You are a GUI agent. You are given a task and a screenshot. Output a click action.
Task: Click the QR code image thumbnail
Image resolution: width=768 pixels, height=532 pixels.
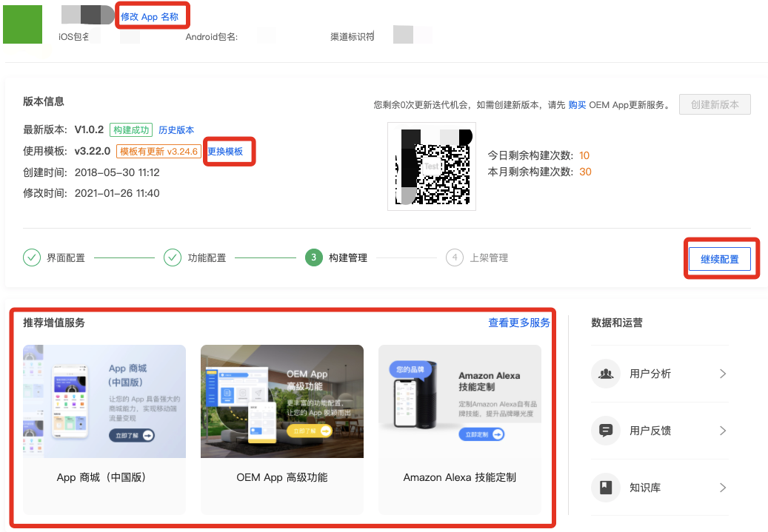pyautogui.click(x=432, y=166)
